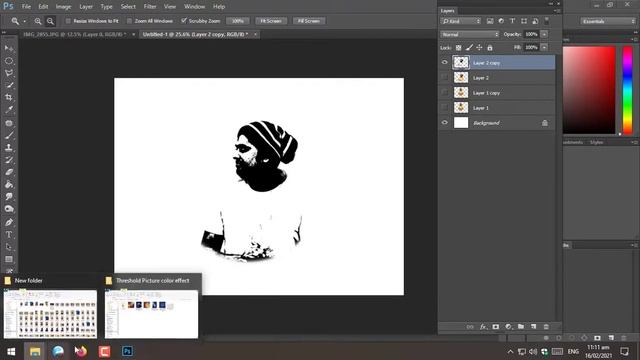Image resolution: width=640 pixels, height=360 pixels.
Task: Click the Windows Start button
Action: [x=11, y=351]
